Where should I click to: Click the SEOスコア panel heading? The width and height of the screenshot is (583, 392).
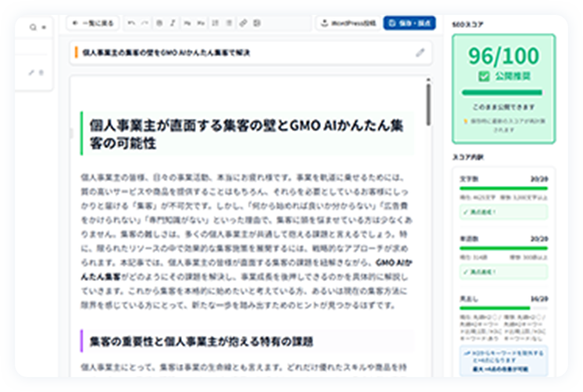tap(468, 24)
